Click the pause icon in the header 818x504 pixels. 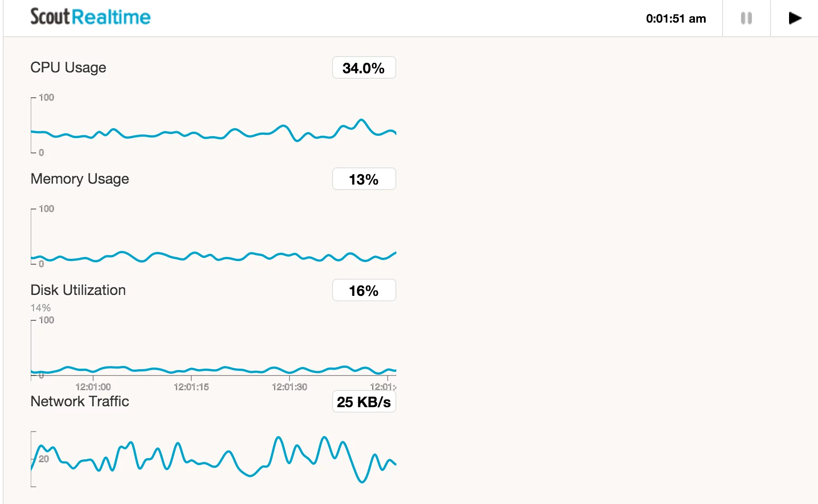[x=747, y=19]
